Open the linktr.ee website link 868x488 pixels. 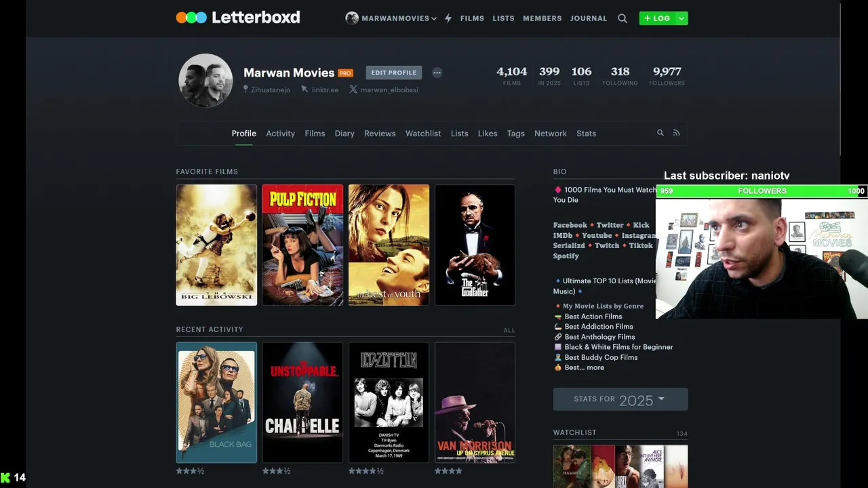(325, 89)
